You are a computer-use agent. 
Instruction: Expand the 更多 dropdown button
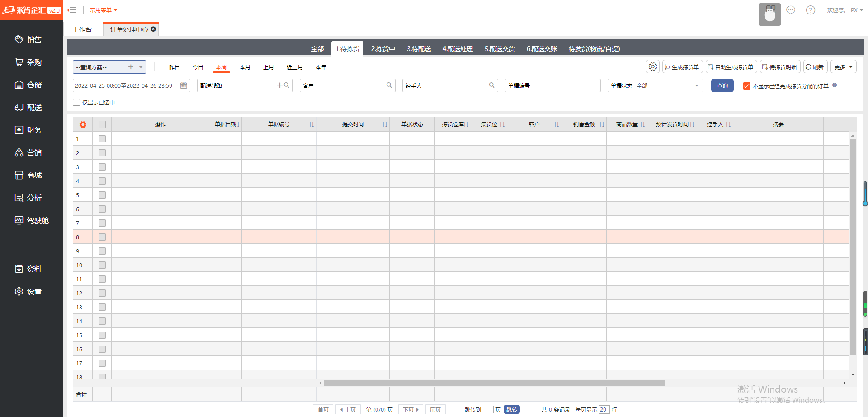tap(843, 67)
